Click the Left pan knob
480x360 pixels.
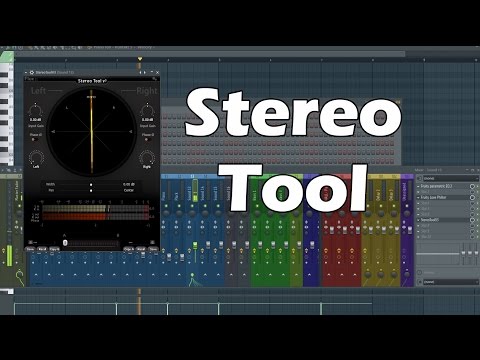[x=36, y=157]
